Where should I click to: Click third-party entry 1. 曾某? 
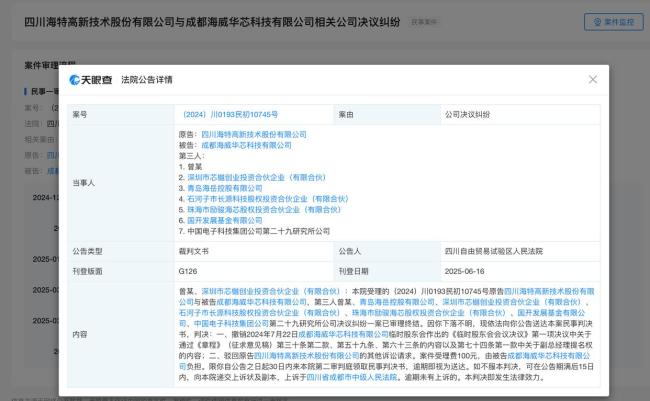point(190,167)
